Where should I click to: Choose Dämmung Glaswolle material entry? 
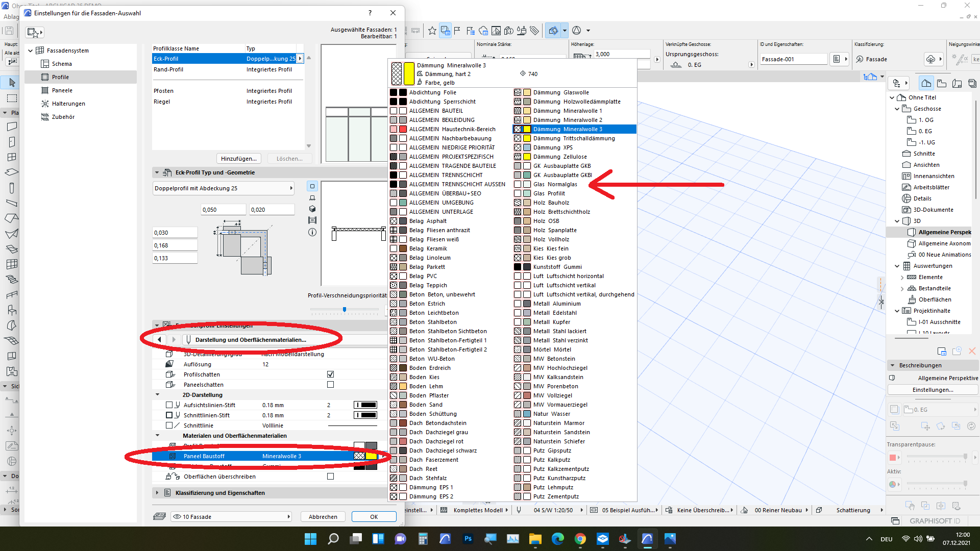point(560,92)
